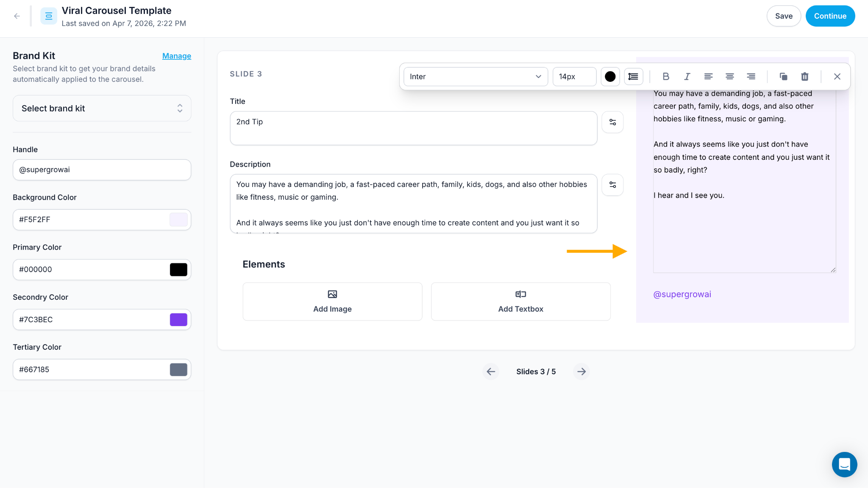Click the carousel template icon beside title

pos(49,16)
